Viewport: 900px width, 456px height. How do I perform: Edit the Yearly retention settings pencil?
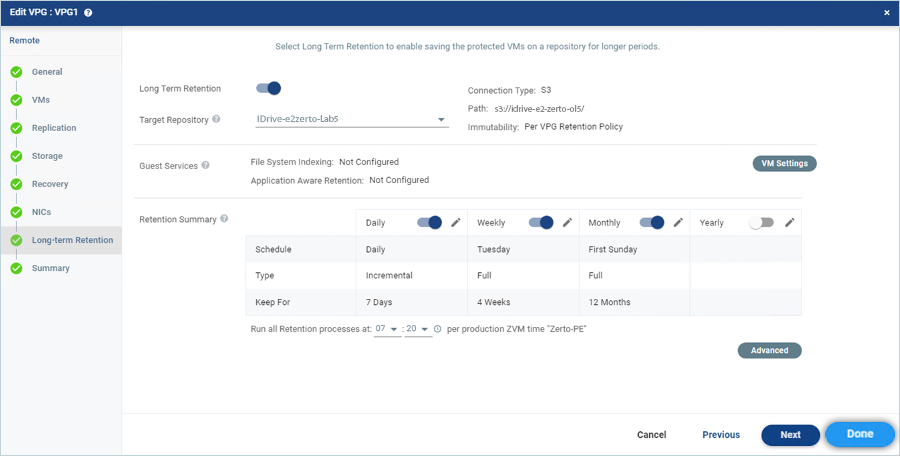click(x=789, y=223)
